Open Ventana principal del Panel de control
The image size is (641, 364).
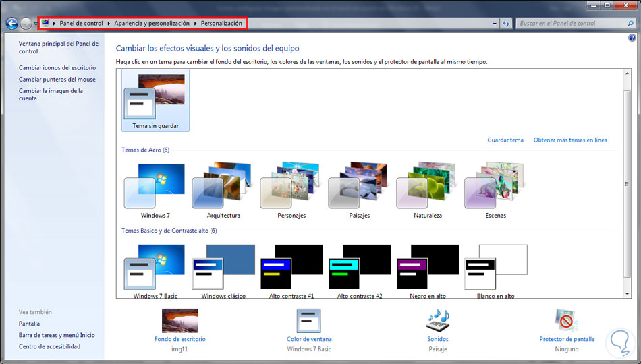(x=59, y=47)
